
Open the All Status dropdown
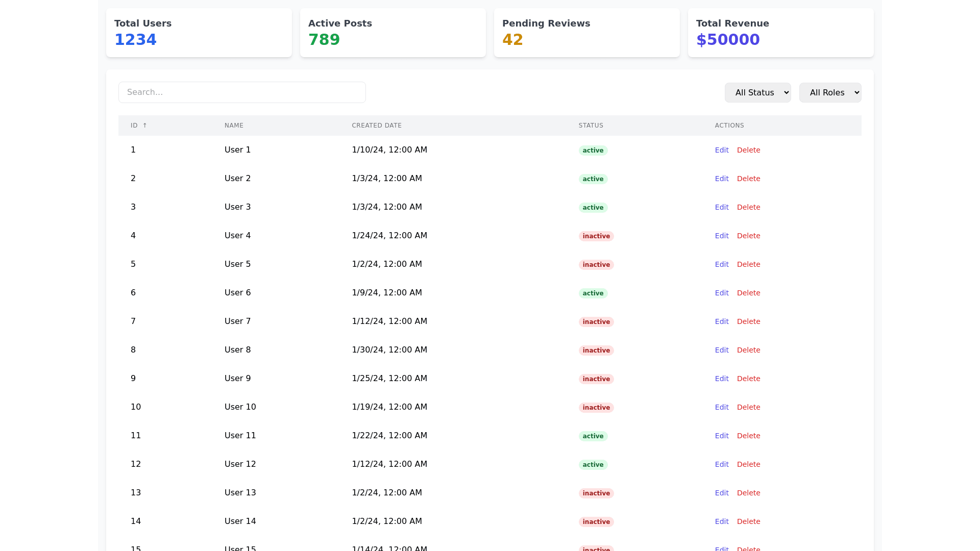(x=757, y=92)
